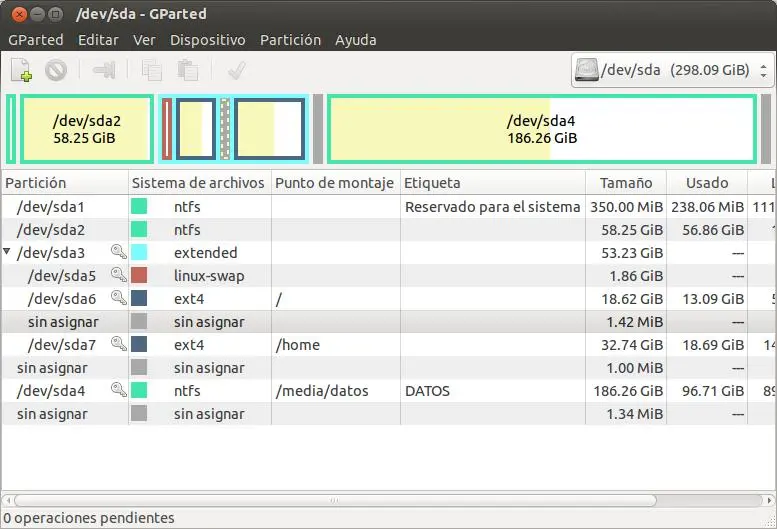777x529 pixels.
Task: Click the horizontal scrollbar of the partition list
Action: (x=335, y=500)
